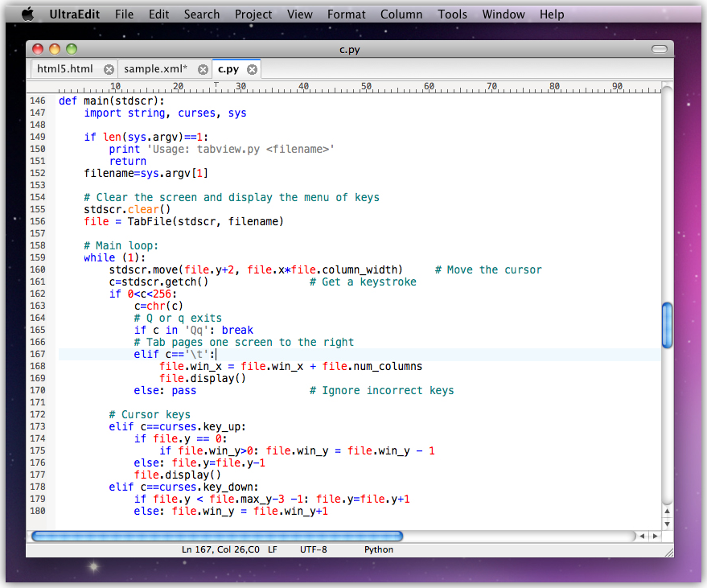Image resolution: width=707 pixels, height=588 pixels.
Task: Click the horizontal scrollbar thumb
Action: tap(216, 536)
